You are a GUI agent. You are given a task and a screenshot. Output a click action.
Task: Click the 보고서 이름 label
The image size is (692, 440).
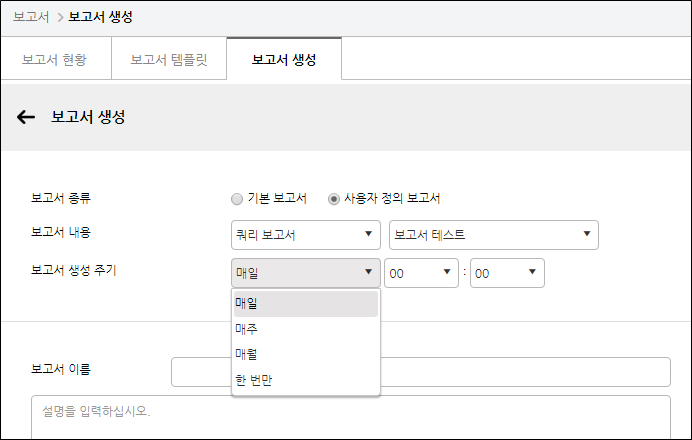coord(60,369)
